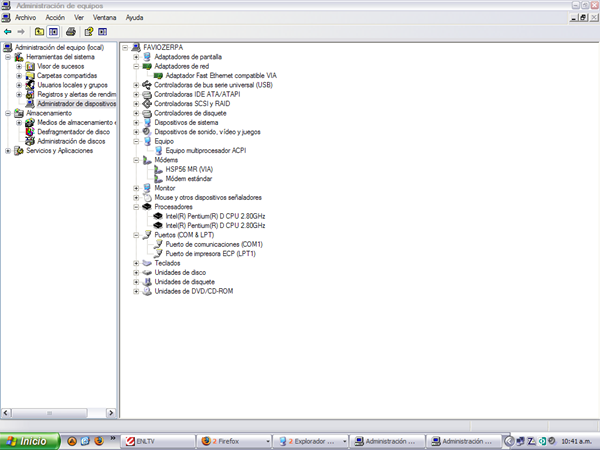This screenshot has height=450, width=600.
Task: Click the Adaptador Fast Ethernet network card icon
Action: (158, 75)
